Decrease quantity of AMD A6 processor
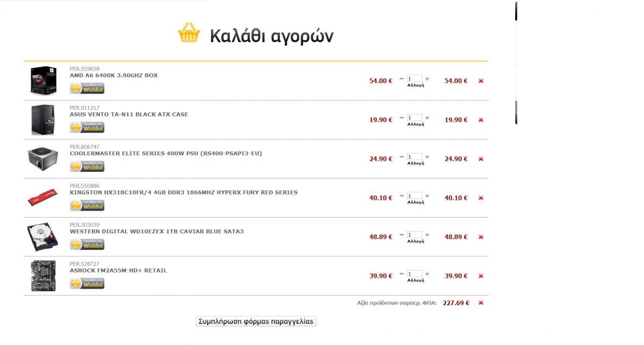Image resolution: width=644 pixels, height=345 pixels. pyautogui.click(x=401, y=78)
